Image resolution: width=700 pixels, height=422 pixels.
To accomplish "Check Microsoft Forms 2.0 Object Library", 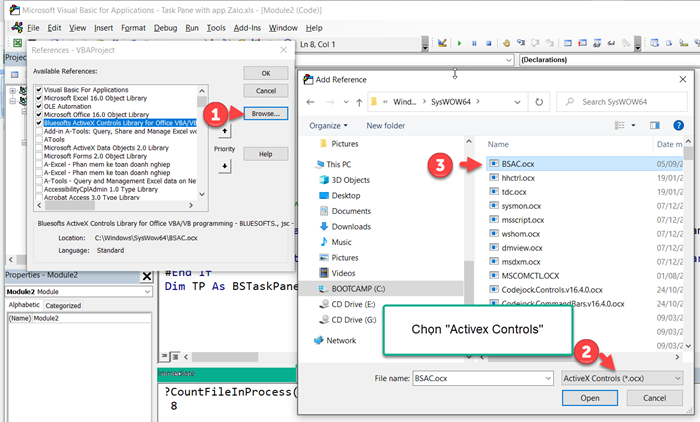I will click(39, 156).
